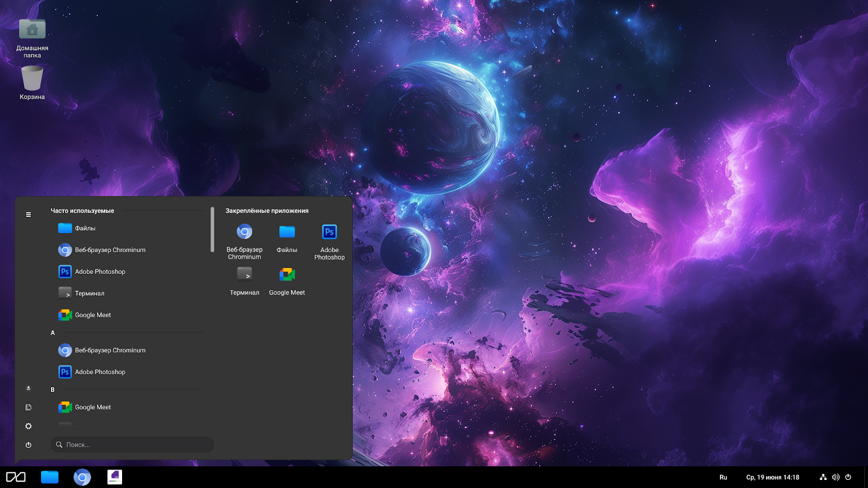Click the hamburger menu icon in start menu
The image size is (868, 488).
(x=28, y=215)
